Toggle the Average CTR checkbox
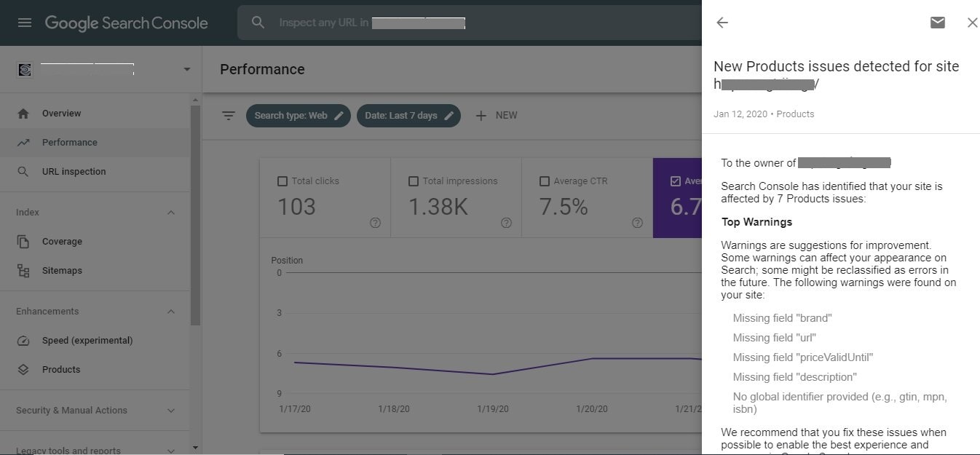Viewport: 980px width, 455px height. pyautogui.click(x=545, y=181)
